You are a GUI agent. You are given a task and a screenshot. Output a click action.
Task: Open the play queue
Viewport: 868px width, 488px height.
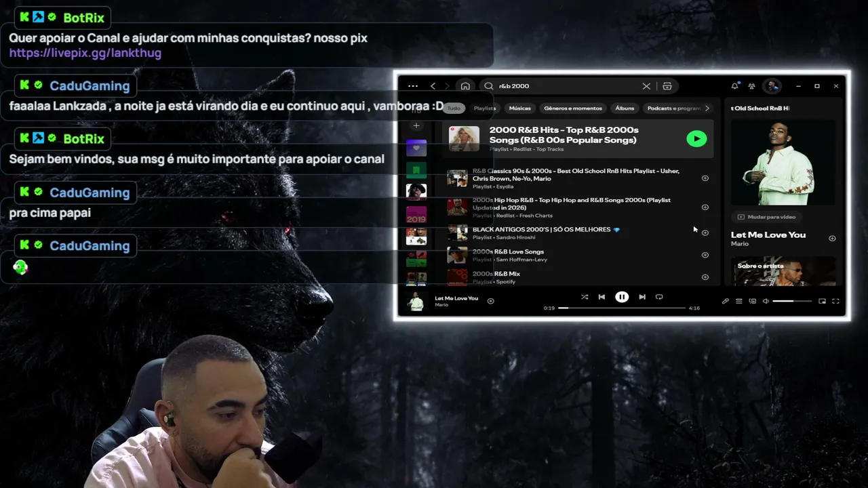click(739, 301)
